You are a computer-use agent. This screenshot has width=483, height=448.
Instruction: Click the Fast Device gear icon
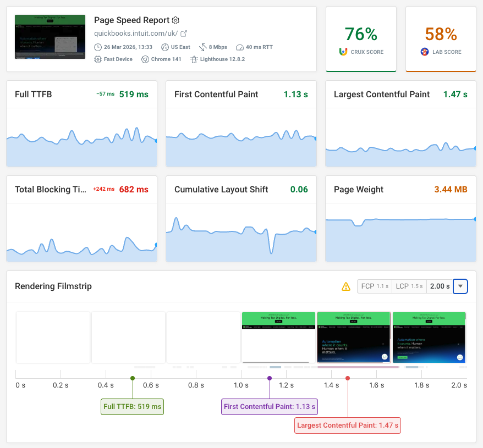(x=97, y=59)
